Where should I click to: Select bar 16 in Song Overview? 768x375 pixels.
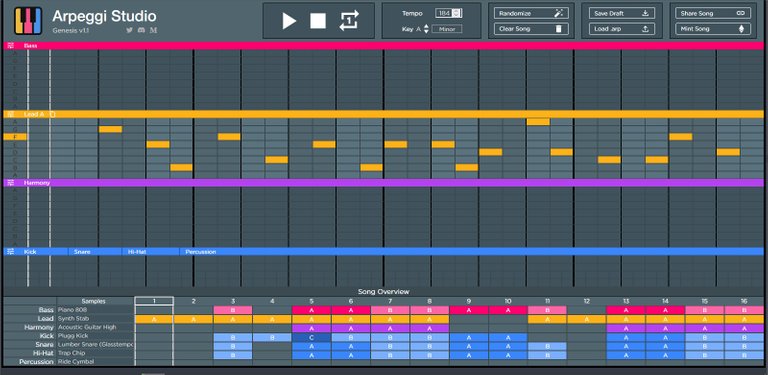(x=744, y=301)
